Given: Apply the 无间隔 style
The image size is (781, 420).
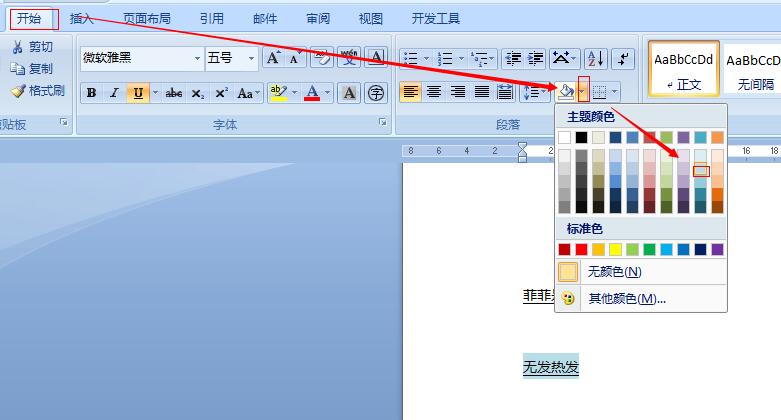Looking at the screenshot, I should coord(752,69).
